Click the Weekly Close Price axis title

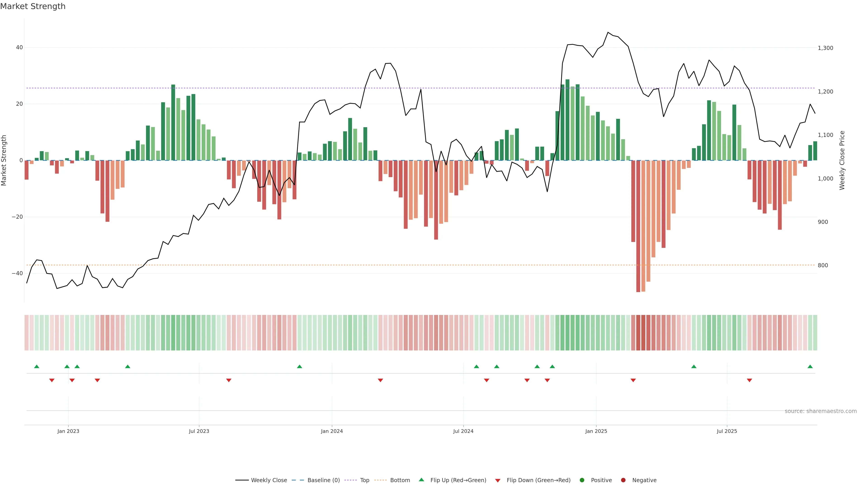coord(842,160)
